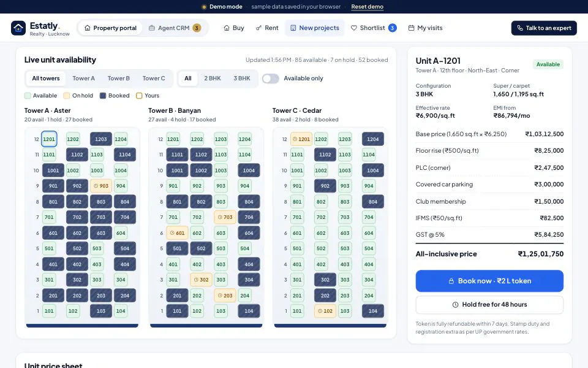588x368 pixels.
Task: Switch to the Tower C tab
Action: (154, 79)
